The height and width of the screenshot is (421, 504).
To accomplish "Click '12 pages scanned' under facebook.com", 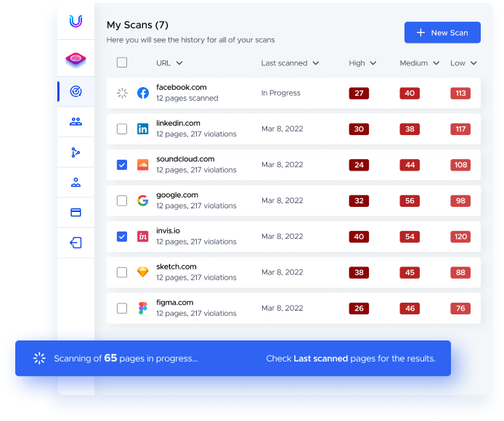I will pos(187,98).
